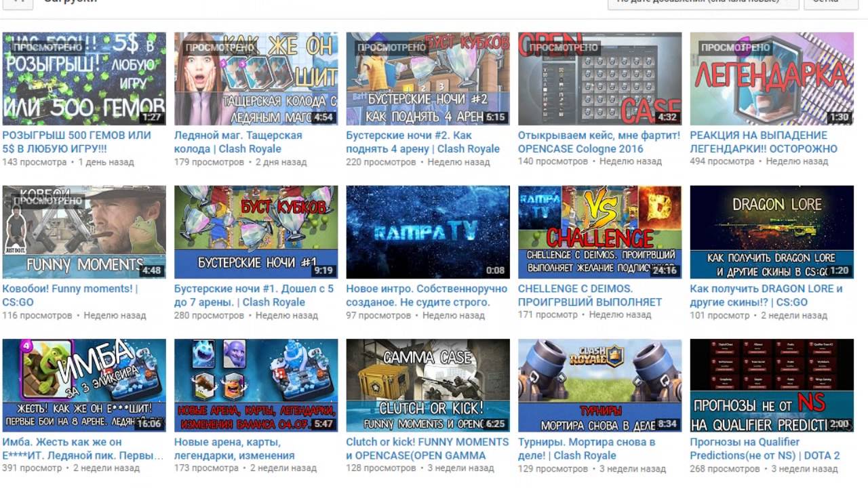The height and width of the screenshot is (488, 868).
Task: Click the 220 просмотров view count
Action: [381, 162]
